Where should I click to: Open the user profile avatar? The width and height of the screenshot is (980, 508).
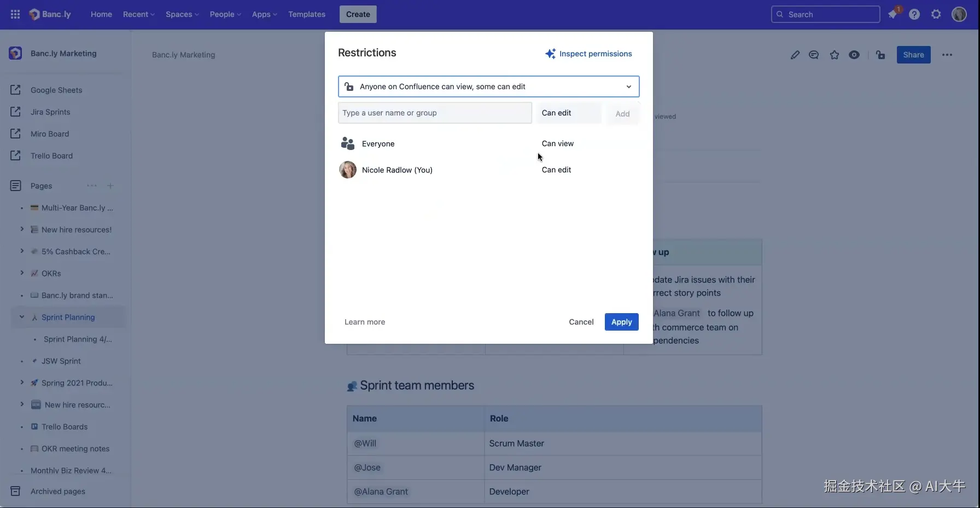coord(959,14)
